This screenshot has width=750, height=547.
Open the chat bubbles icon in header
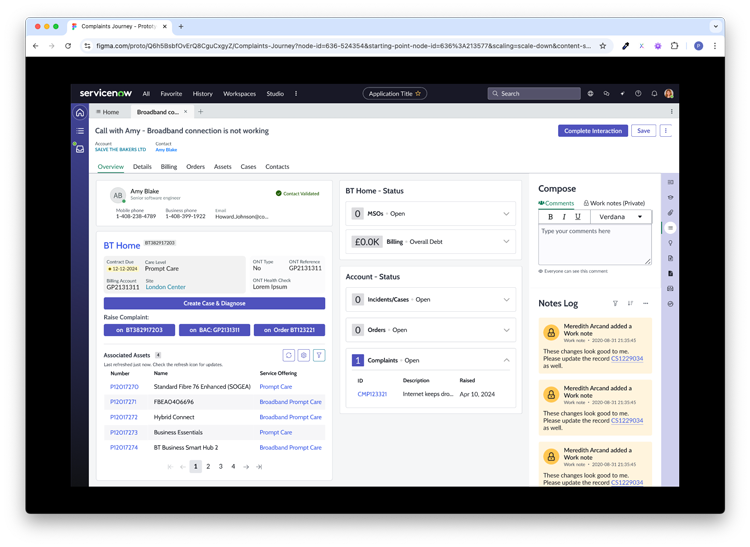pyautogui.click(x=607, y=94)
